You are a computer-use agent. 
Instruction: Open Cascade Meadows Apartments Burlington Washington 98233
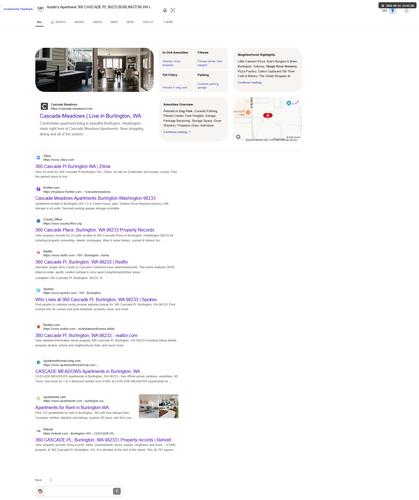(x=95, y=198)
